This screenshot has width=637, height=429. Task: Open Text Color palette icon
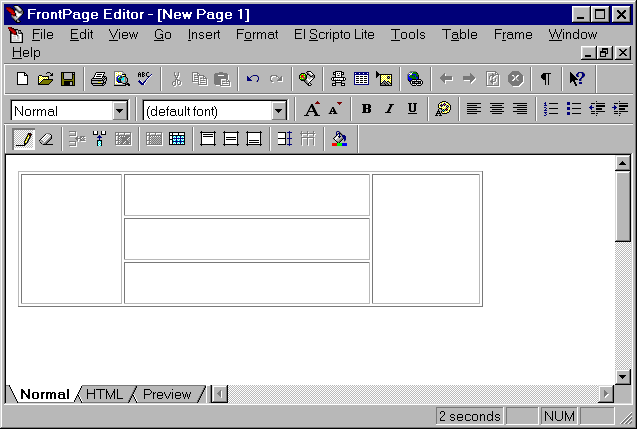(x=443, y=109)
